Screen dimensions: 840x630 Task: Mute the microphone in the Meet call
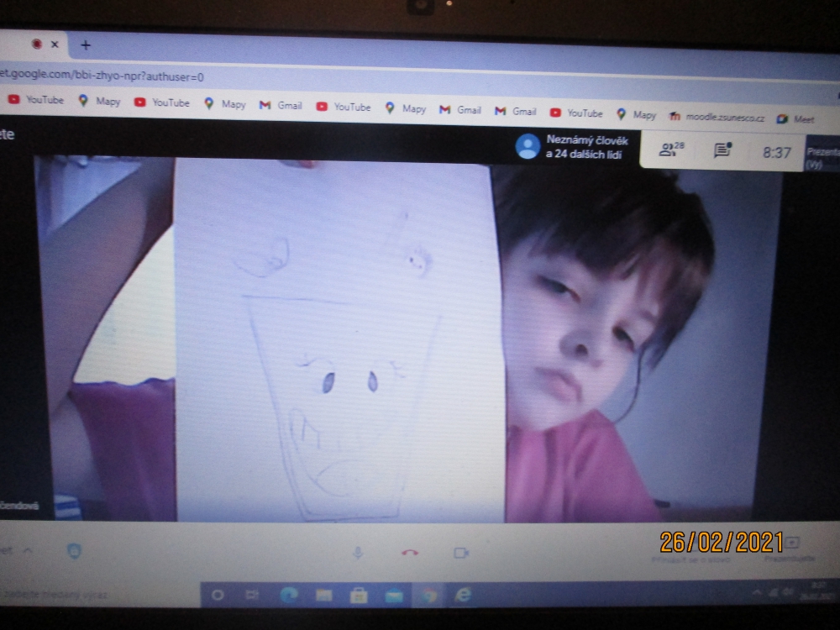click(x=358, y=553)
